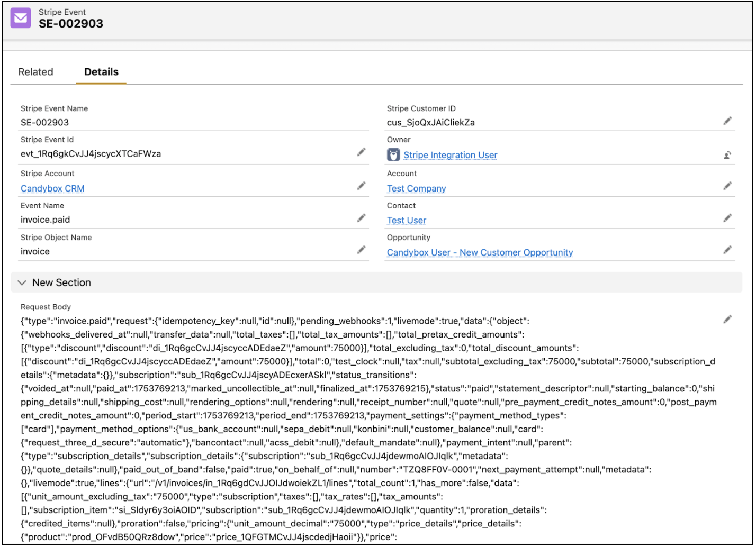Viewport: 756px width, 547px height.
Task: Click the Stripe Customer ID label
Action: (x=421, y=108)
